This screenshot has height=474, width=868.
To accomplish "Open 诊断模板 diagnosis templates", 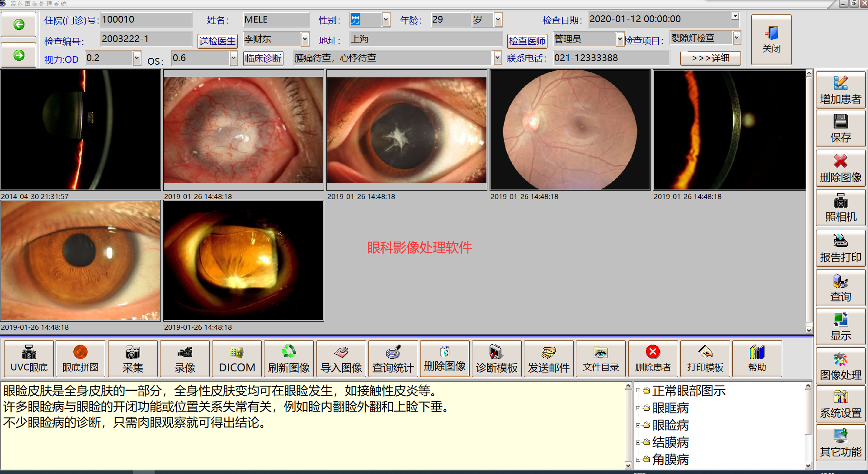I will pyautogui.click(x=496, y=358).
